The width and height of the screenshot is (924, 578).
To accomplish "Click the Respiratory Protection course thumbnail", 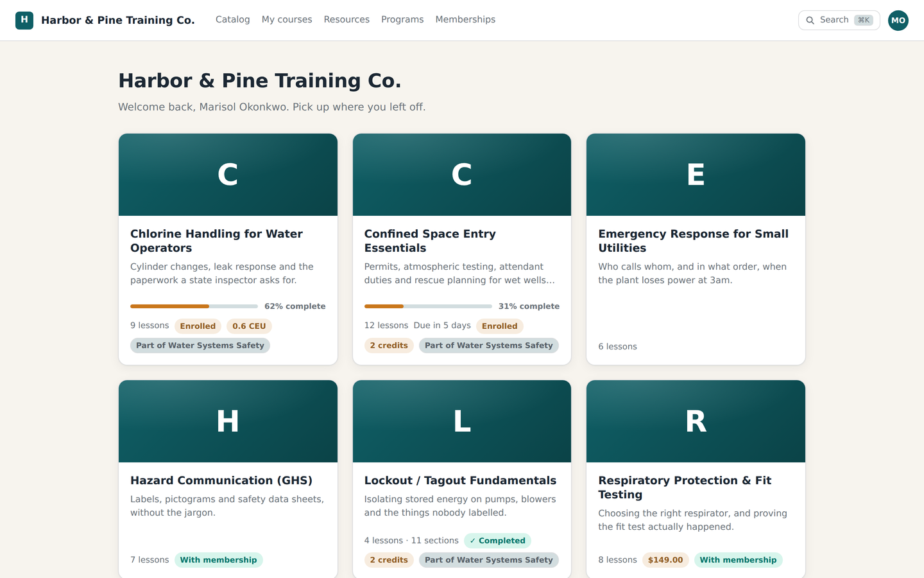I will point(696,421).
